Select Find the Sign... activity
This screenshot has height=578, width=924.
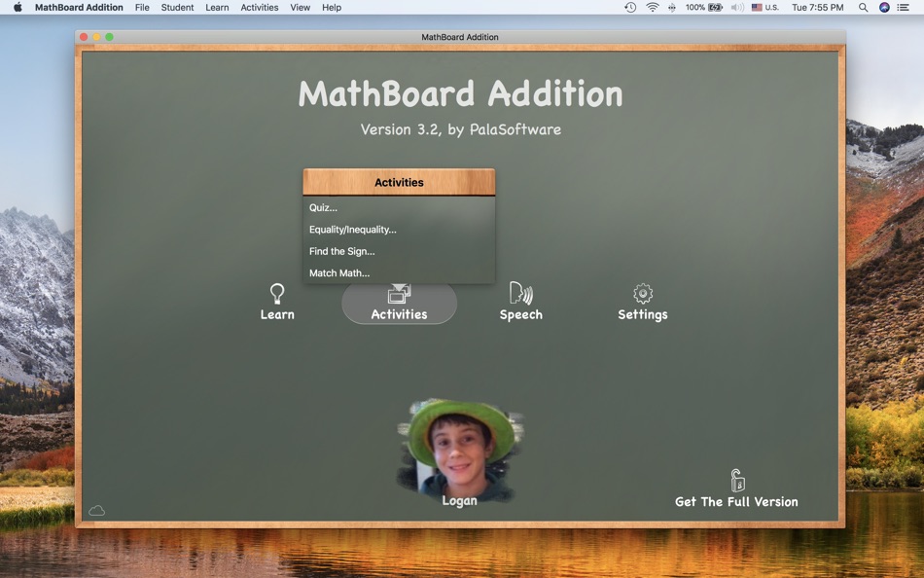click(399, 251)
